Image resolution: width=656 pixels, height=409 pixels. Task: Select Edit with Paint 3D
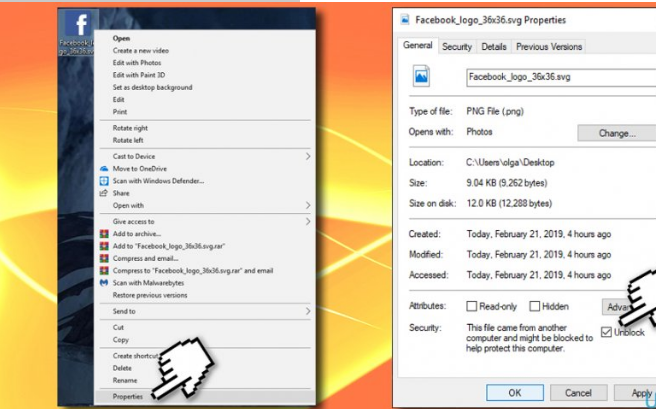(139, 75)
